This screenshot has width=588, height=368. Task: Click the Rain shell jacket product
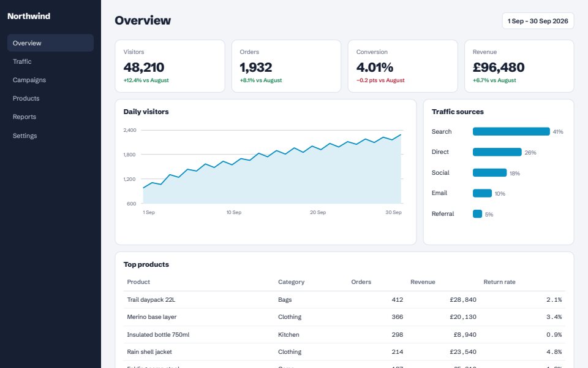point(149,352)
